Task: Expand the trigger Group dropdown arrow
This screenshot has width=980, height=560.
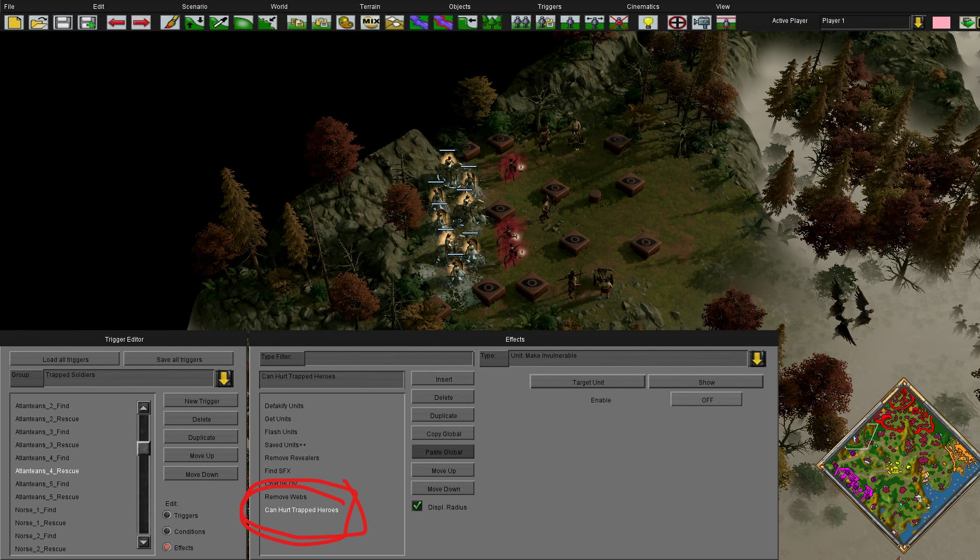Action: [x=224, y=378]
